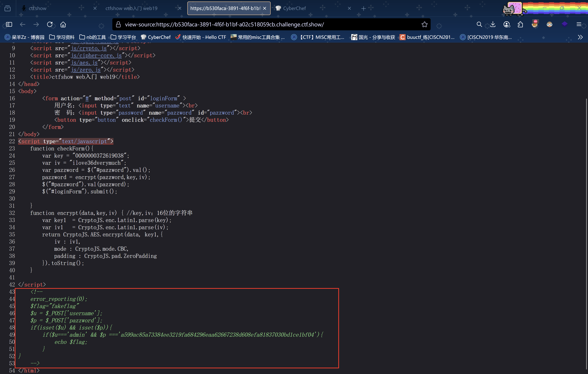Open the extensions puzzle icon
588x374 pixels.
520,25
